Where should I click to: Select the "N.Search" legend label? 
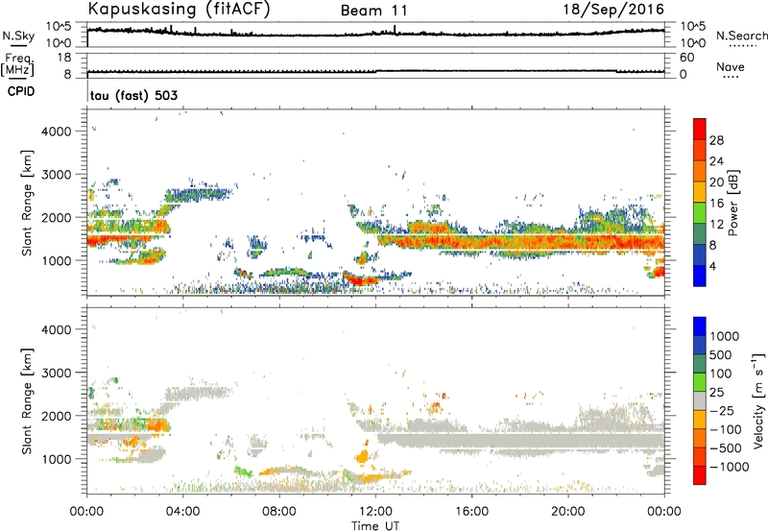(x=741, y=36)
